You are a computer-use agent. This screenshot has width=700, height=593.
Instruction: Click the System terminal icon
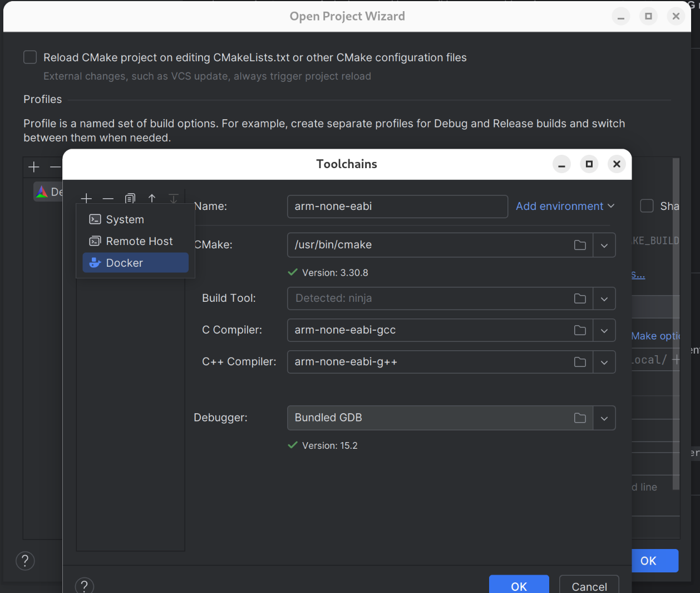pyautogui.click(x=95, y=219)
